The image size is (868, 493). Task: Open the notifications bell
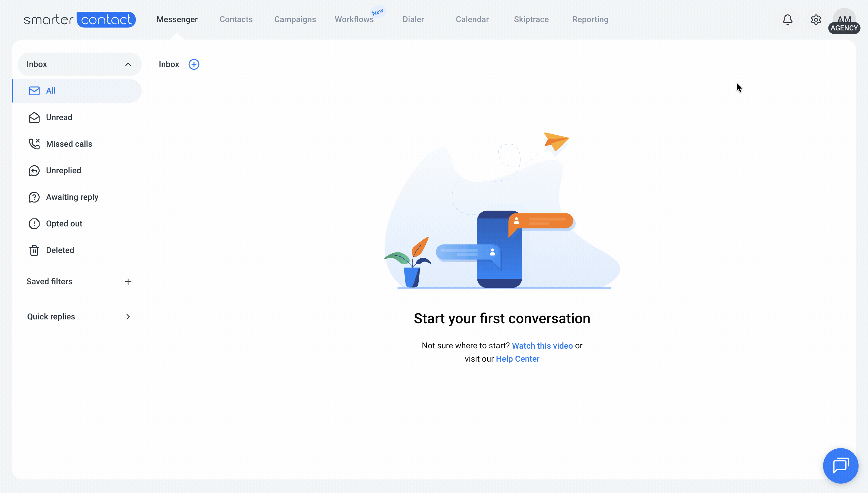(787, 20)
